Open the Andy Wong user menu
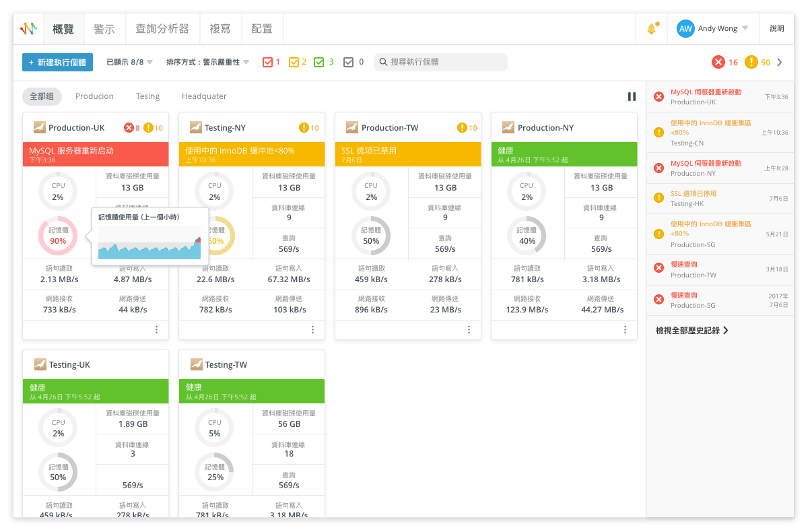Viewport: 808px width, 532px height. tap(714, 29)
